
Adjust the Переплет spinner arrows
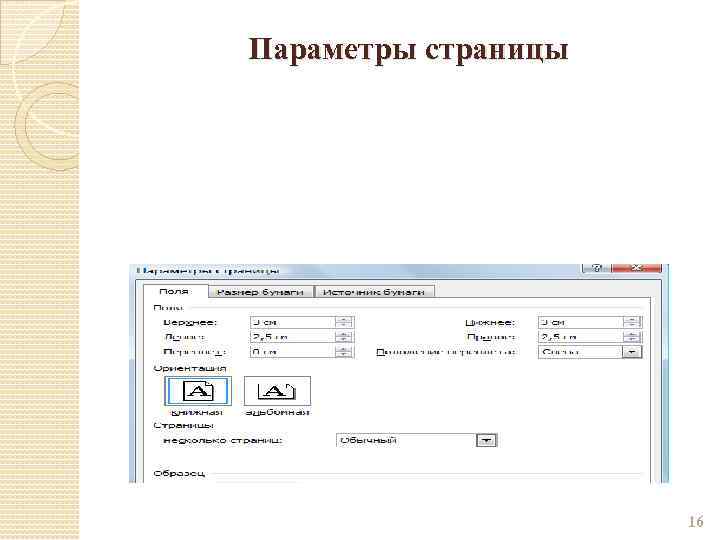[x=343, y=352]
